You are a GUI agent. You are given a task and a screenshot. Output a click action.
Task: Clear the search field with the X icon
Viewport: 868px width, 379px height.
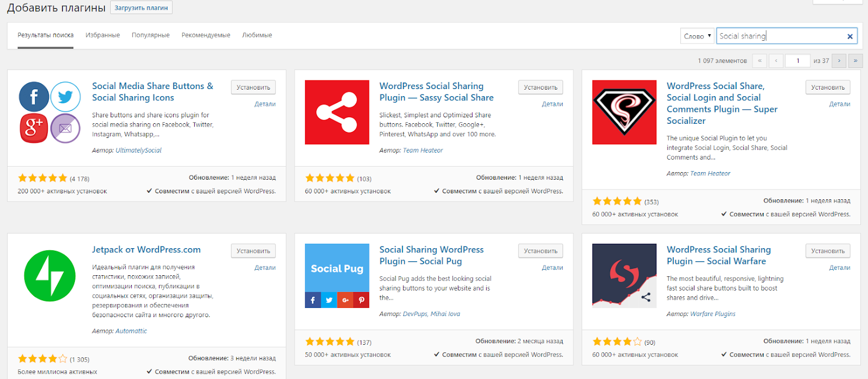point(850,36)
